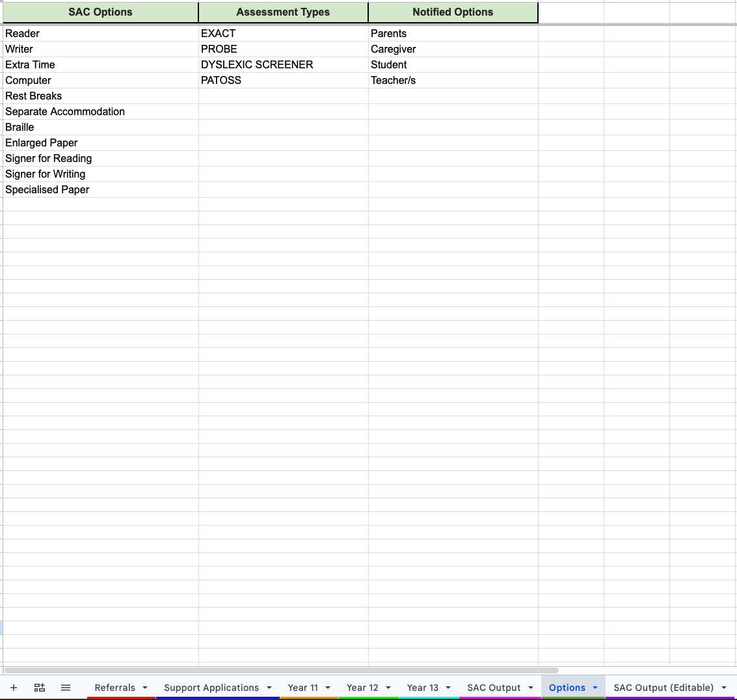Image resolution: width=737 pixels, height=700 pixels.
Task: Open the convert to table icon
Action: [x=40, y=688]
